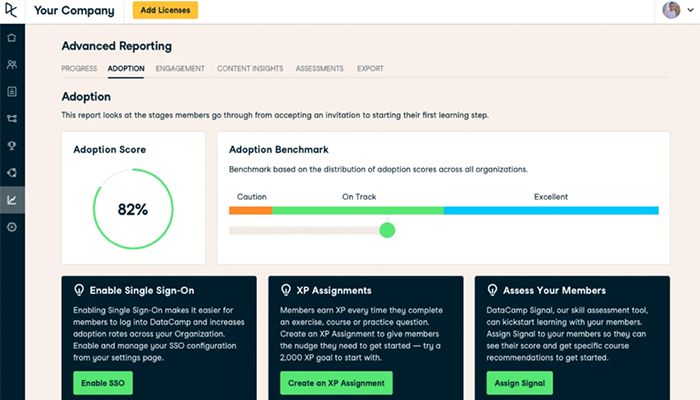Click the green On Track benchmark segment
This screenshot has width=700, height=400.
click(358, 210)
